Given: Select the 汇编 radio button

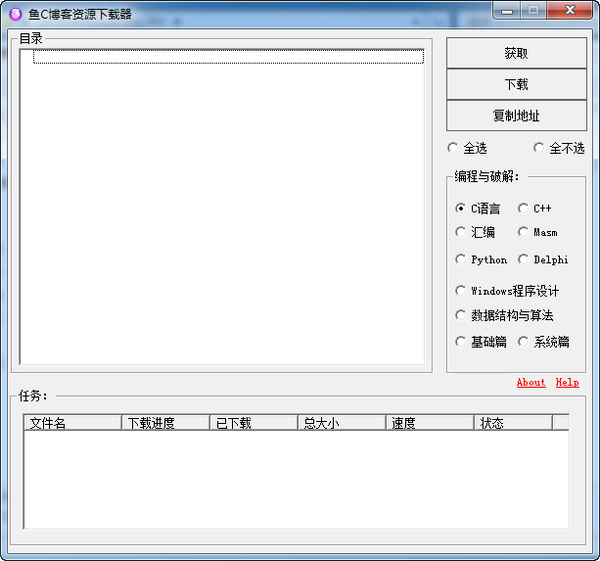Looking at the screenshot, I should [x=460, y=232].
